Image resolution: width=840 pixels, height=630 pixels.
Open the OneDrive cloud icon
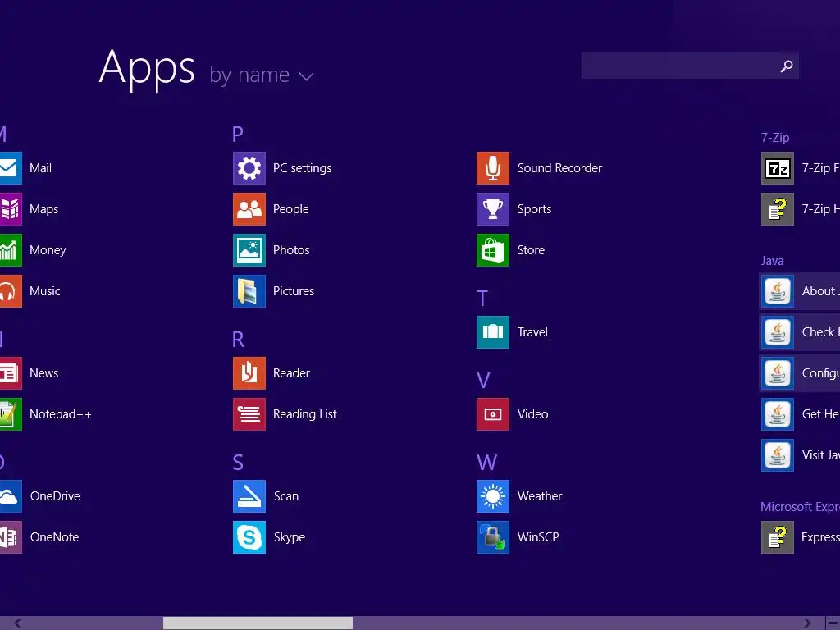[x=11, y=496]
